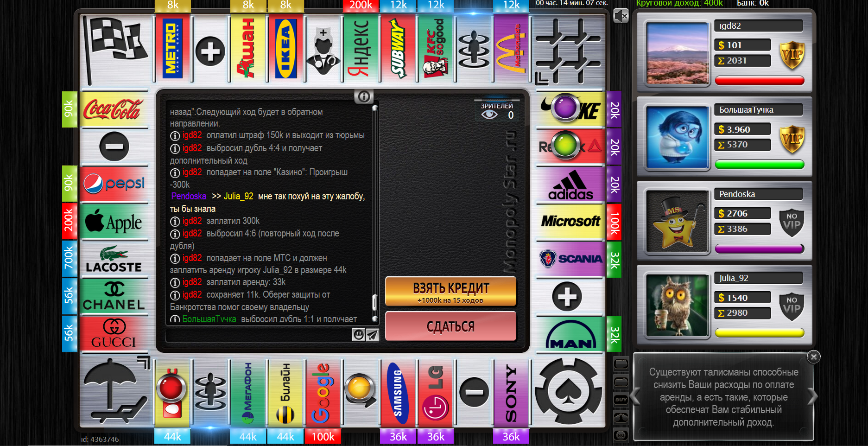
Task: Click the LG property cell
Action: tap(436, 393)
